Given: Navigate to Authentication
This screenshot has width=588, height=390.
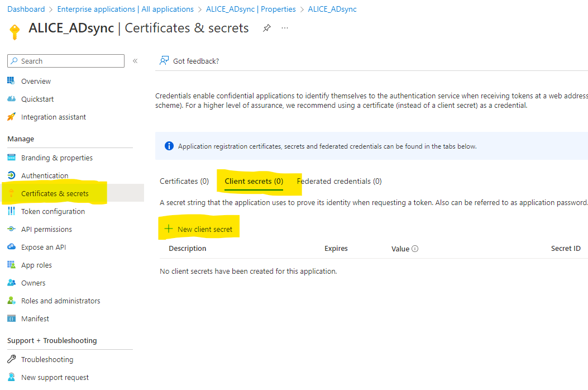Looking at the screenshot, I should [45, 175].
